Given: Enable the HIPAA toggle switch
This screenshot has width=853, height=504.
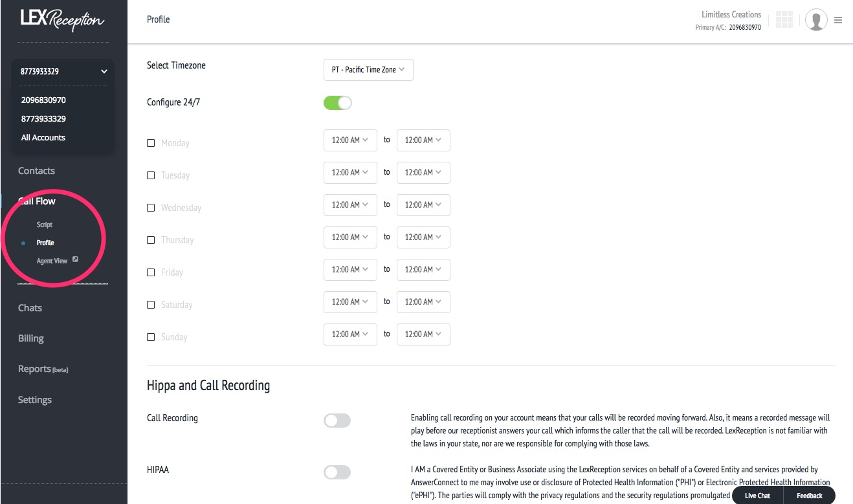Looking at the screenshot, I should click(x=337, y=473).
